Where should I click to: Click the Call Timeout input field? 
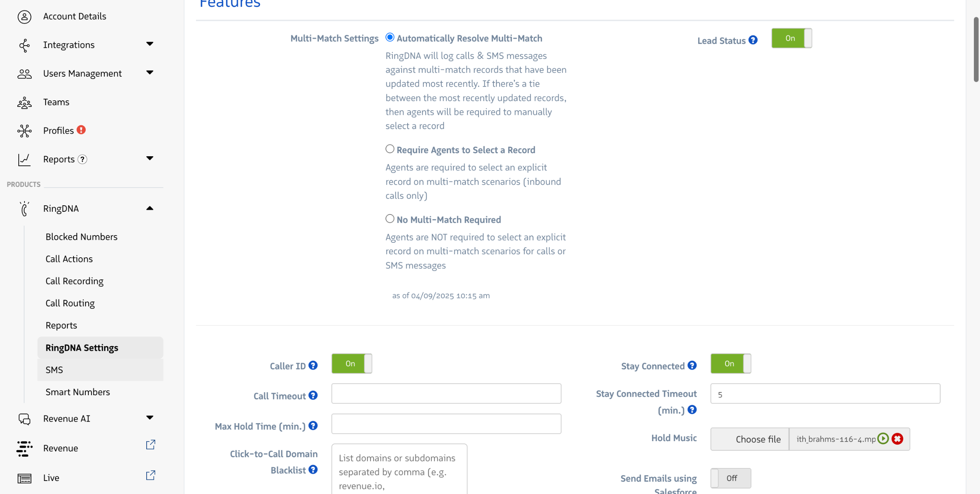tap(446, 394)
